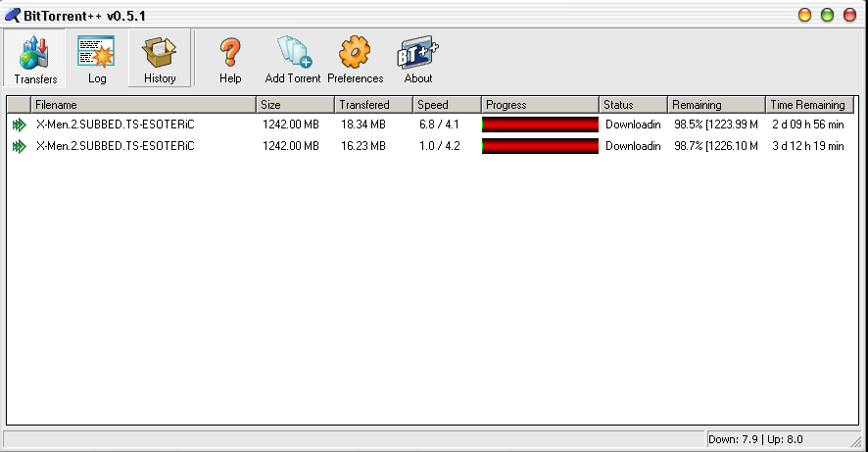Select the torrent with 16.23 MB transferred
The height and width of the screenshot is (452, 868).
coord(431,146)
